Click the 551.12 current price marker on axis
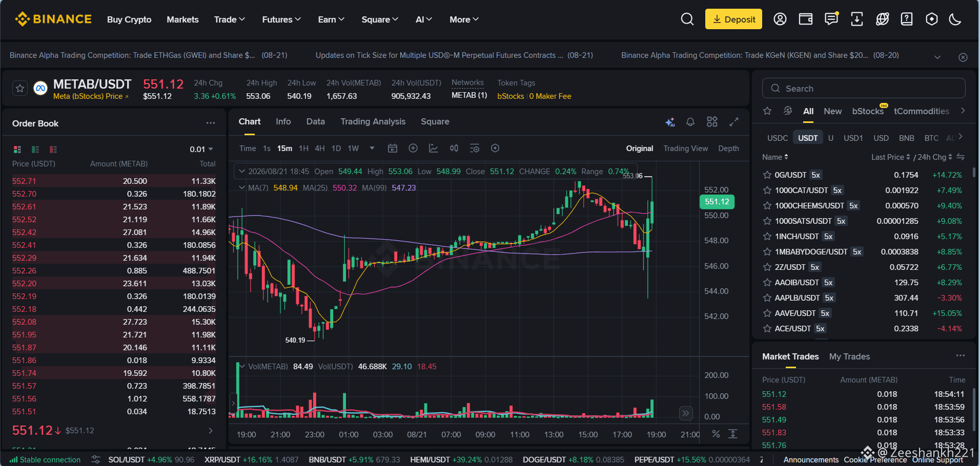This screenshot has height=466, width=980. [717, 202]
